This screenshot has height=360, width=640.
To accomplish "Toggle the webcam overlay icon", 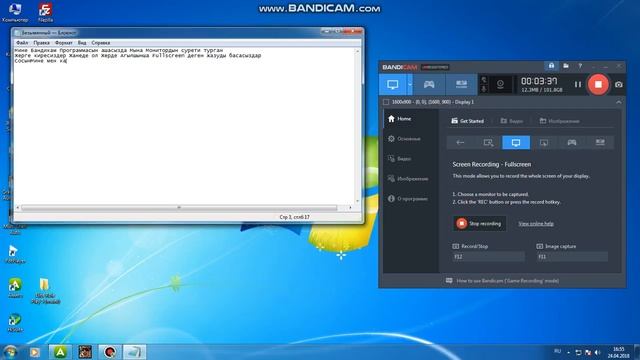I will pyautogui.click(x=500, y=84).
